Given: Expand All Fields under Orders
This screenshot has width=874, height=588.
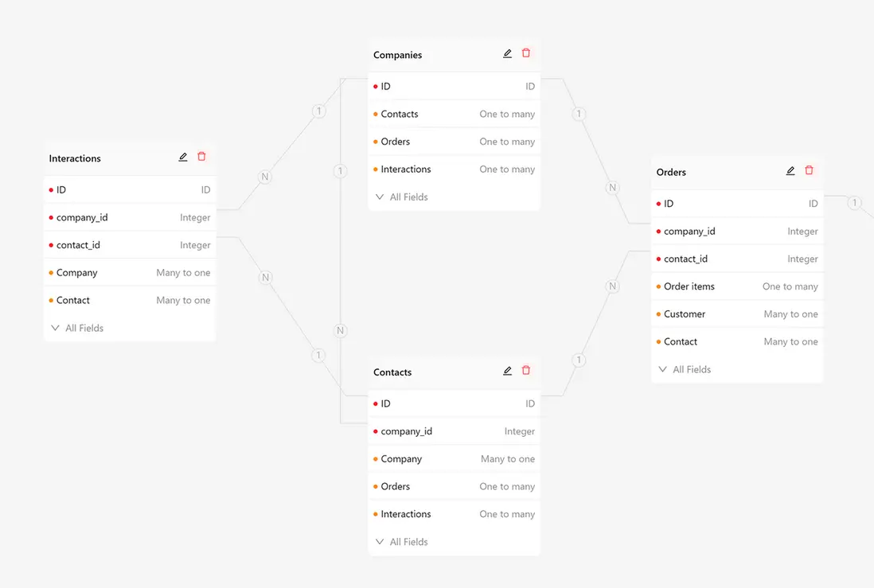Looking at the screenshot, I should tap(692, 368).
